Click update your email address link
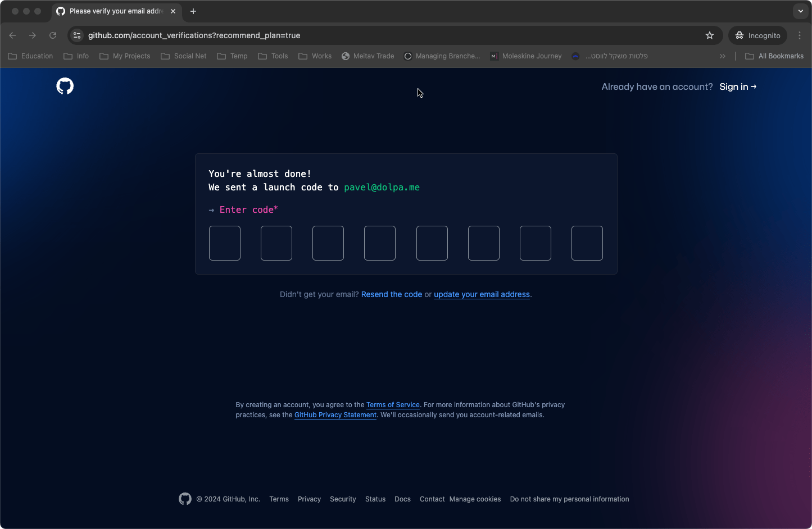The image size is (812, 529). (x=482, y=294)
